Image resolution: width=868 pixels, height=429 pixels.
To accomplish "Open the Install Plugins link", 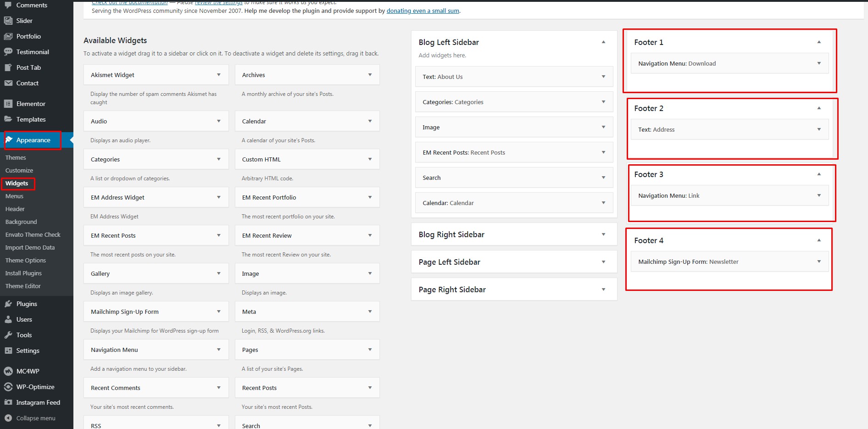I will pyautogui.click(x=23, y=273).
